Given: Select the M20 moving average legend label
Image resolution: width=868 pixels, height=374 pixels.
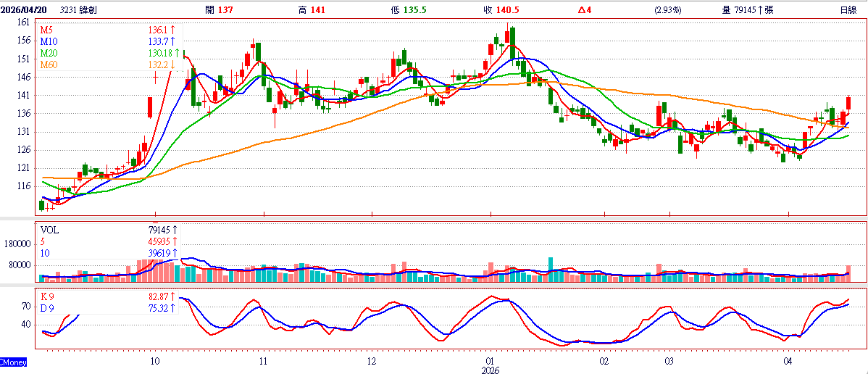Looking at the screenshot, I should pyautogui.click(x=49, y=54).
